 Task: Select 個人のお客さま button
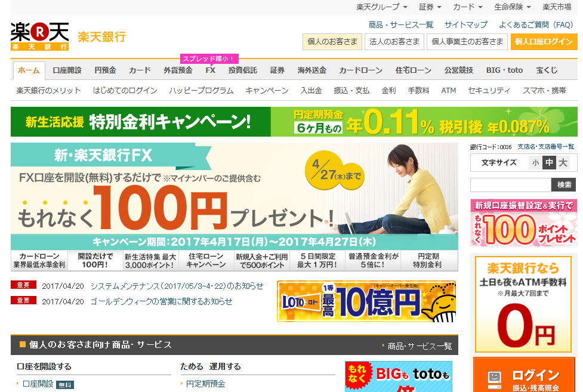click(332, 42)
